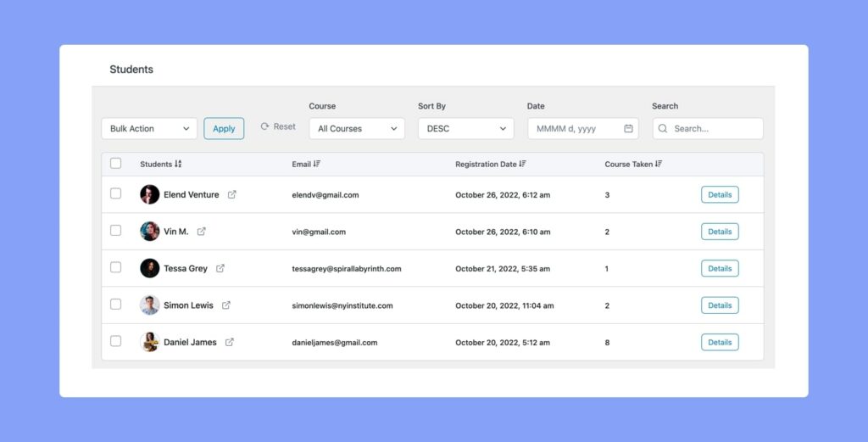Click the Apply button
Screen dimensions: 868x442
point(224,129)
